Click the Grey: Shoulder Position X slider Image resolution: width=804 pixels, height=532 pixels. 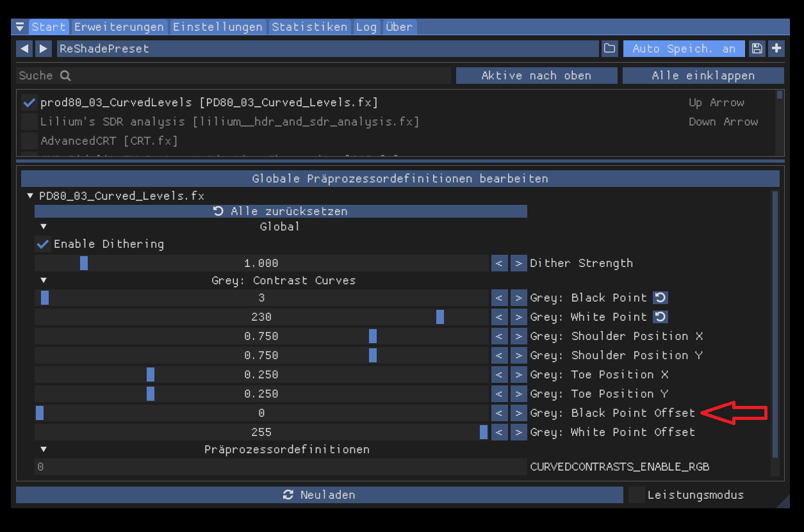tap(261, 336)
